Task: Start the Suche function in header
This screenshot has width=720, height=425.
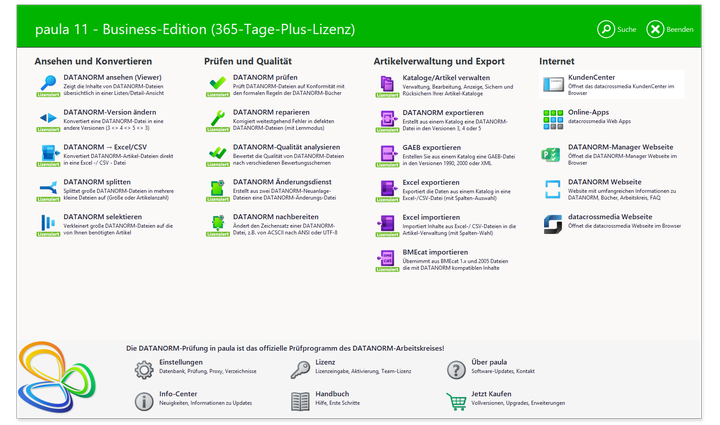Action: (617, 29)
